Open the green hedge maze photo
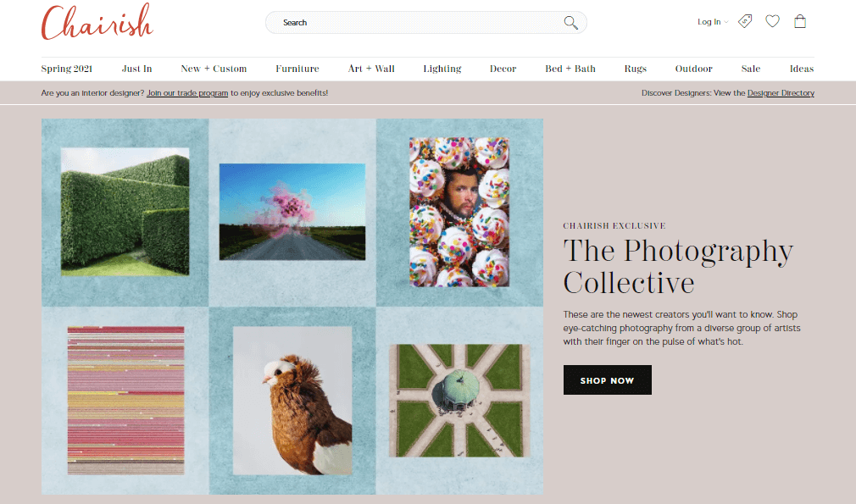856x504 pixels. click(125, 211)
